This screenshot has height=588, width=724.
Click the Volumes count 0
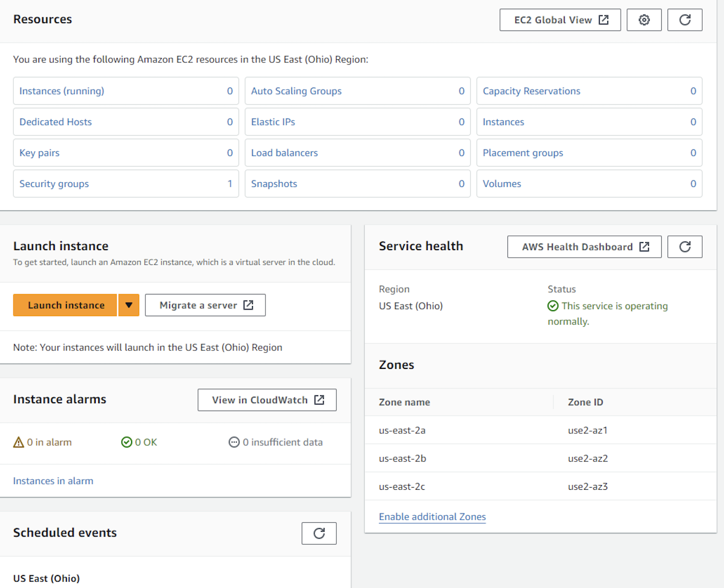point(693,184)
